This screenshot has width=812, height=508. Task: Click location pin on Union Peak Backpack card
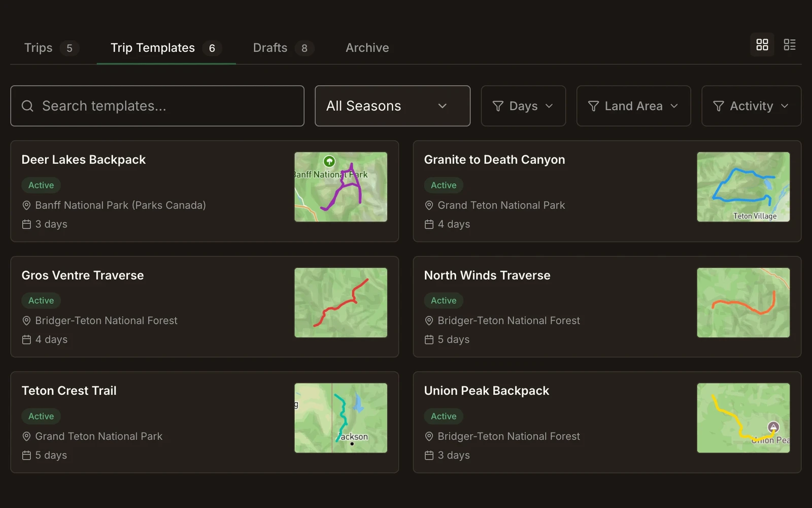(x=429, y=436)
